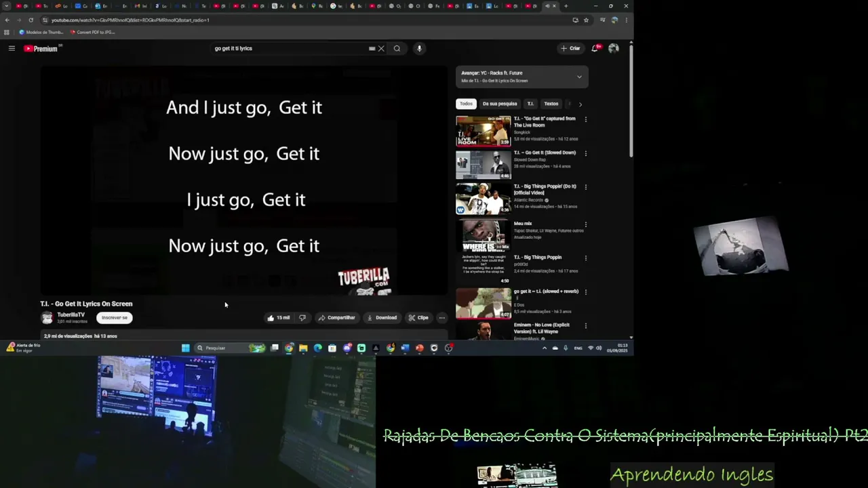Open the ENG language indicator

tap(578, 348)
